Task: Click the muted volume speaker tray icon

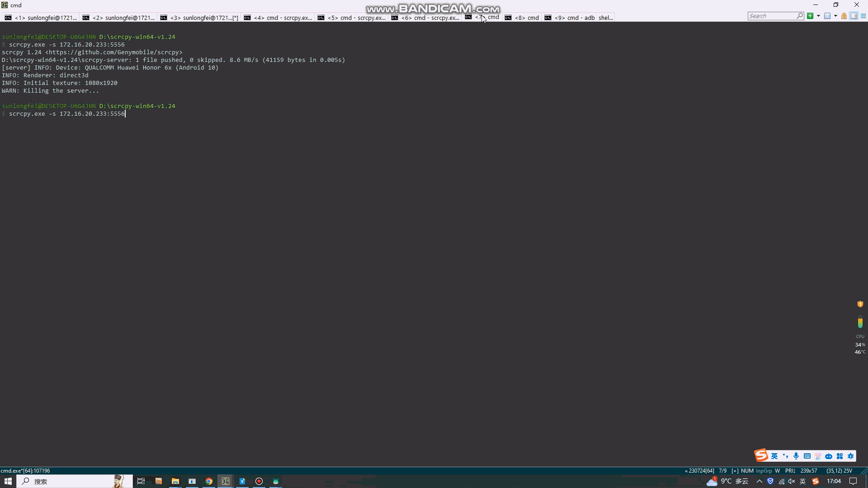Action: click(x=792, y=481)
